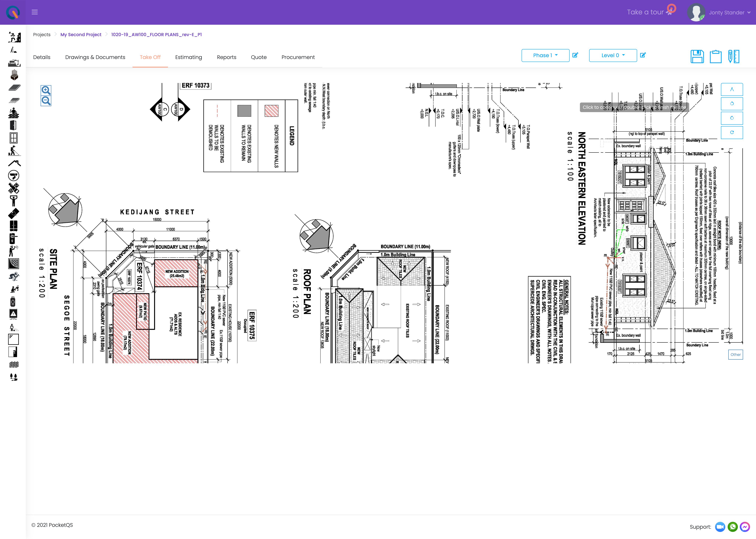Switch to the Estimating tab
This screenshot has height=539, width=756.
pyautogui.click(x=189, y=57)
